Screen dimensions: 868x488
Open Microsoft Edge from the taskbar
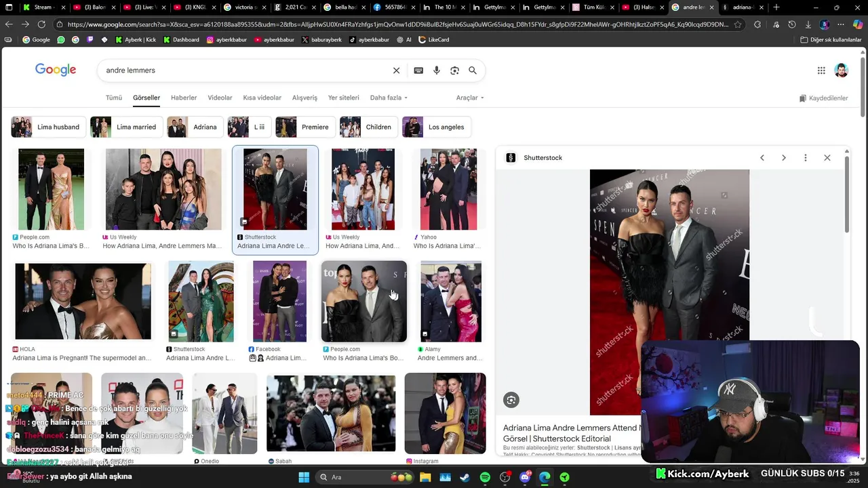coord(545,477)
